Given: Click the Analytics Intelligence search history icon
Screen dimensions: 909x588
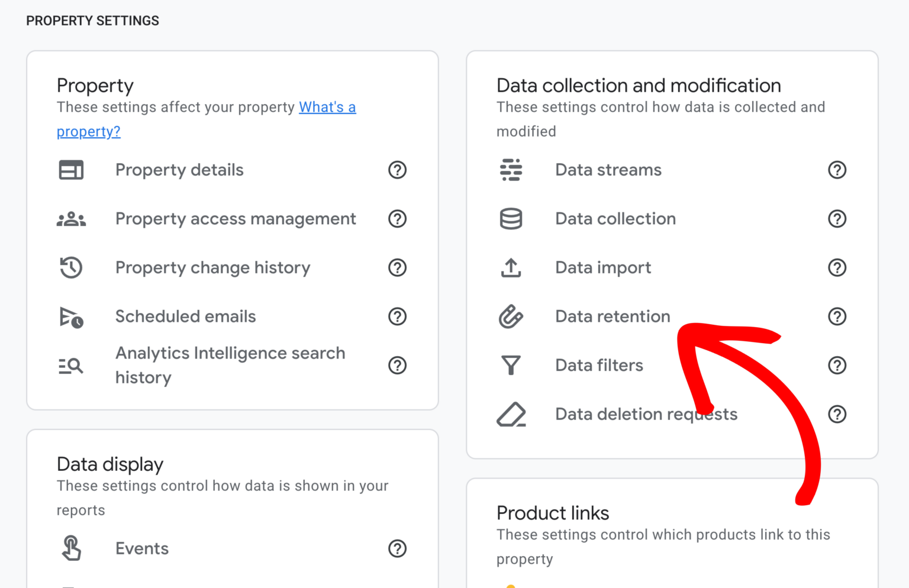Looking at the screenshot, I should pos(71,365).
